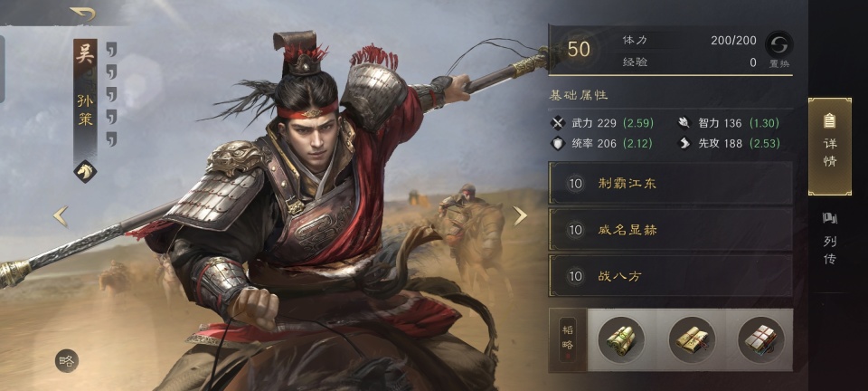Select the yellow tied scroll item
The image size is (868, 391).
click(692, 339)
